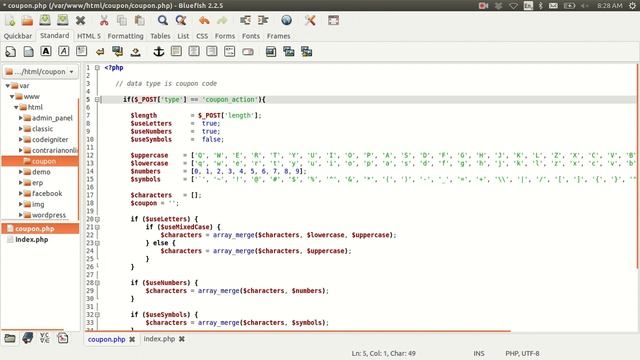The image size is (640, 360).
Task: Click the Indent icon
Action: pyautogui.click(x=263, y=20)
